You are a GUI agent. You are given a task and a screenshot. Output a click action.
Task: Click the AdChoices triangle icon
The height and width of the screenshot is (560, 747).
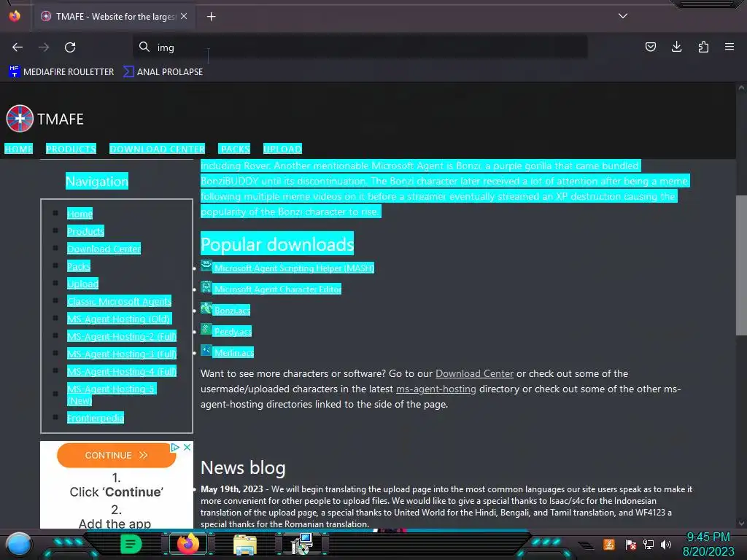coord(175,447)
